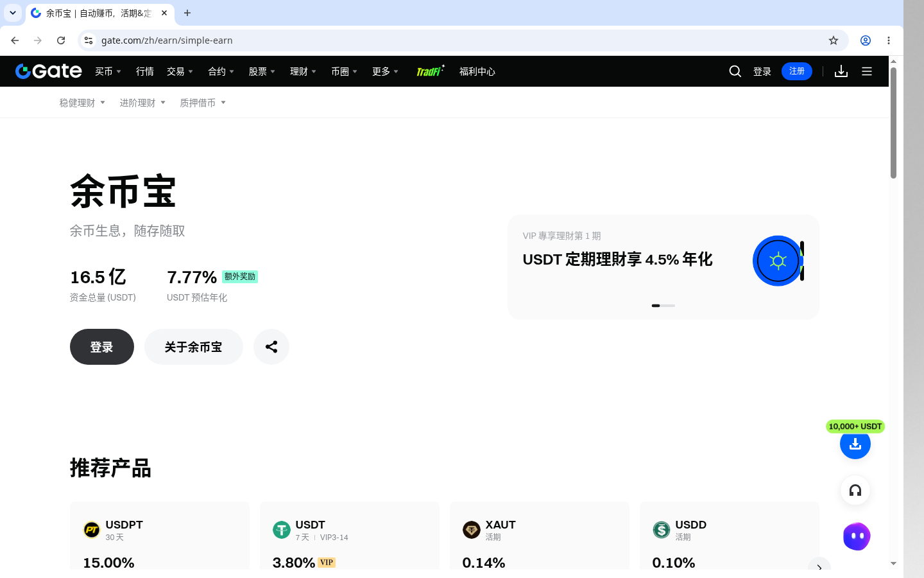
Task: Go back to previous page
Action: click(x=15, y=40)
